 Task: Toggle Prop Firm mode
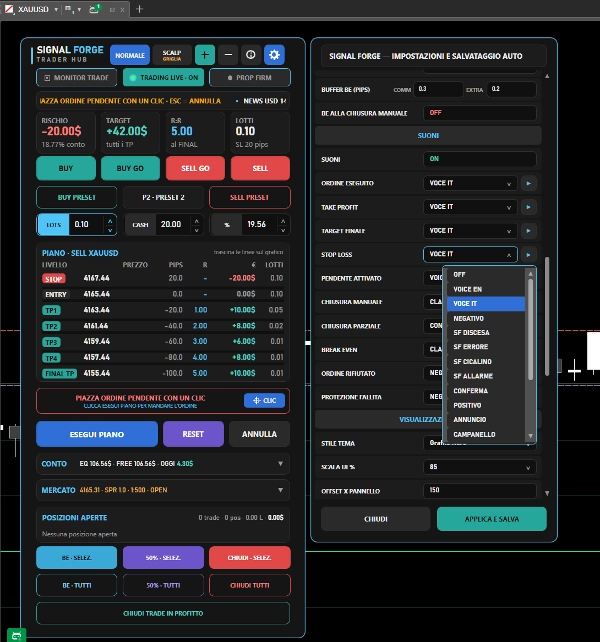coord(250,77)
